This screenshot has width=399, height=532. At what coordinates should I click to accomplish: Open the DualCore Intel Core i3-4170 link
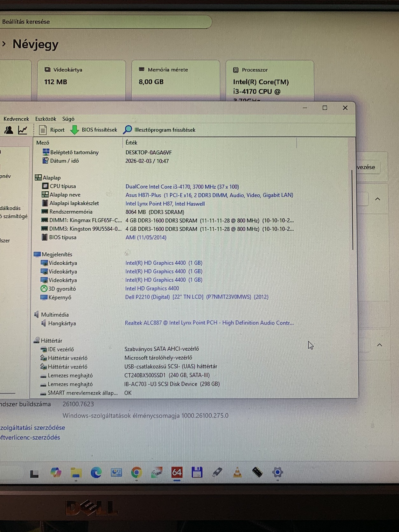[182, 187]
